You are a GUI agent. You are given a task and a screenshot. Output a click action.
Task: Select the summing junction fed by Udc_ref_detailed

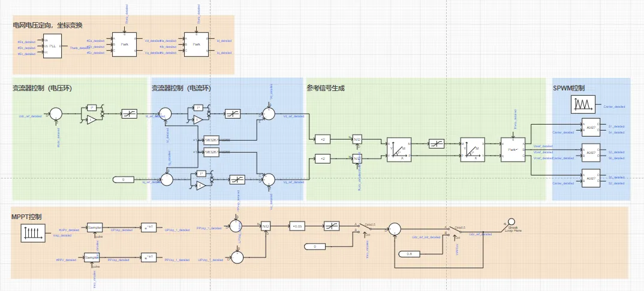tap(56, 114)
